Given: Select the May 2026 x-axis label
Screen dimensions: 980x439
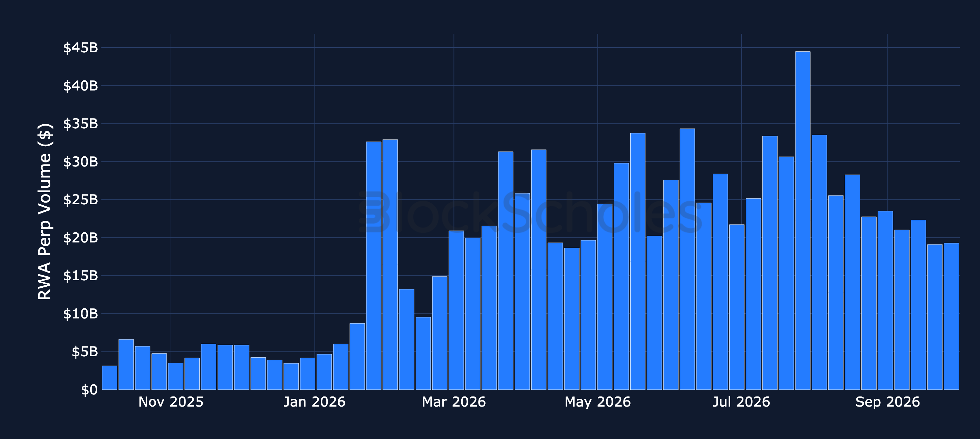Looking at the screenshot, I should pyautogui.click(x=598, y=402).
